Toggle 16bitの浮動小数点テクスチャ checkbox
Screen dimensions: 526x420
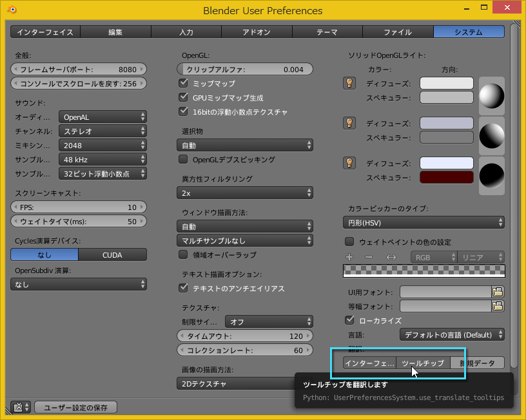tap(183, 111)
